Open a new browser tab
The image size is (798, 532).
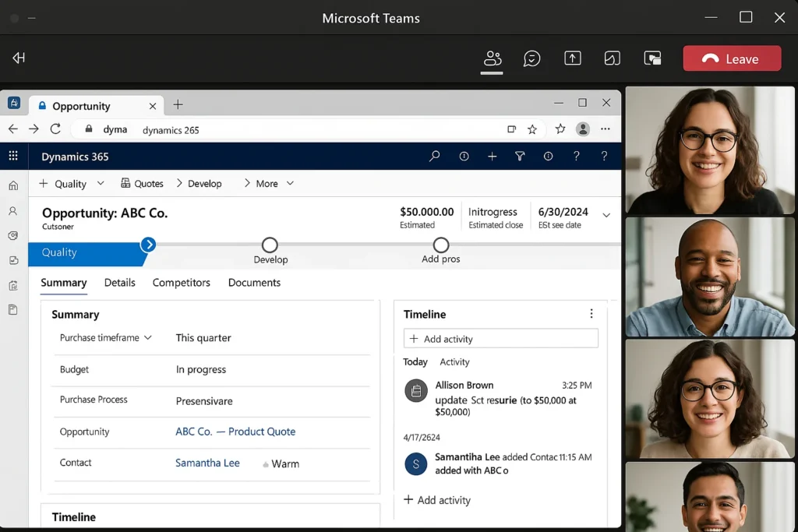pyautogui.click(x=178, y=105)
